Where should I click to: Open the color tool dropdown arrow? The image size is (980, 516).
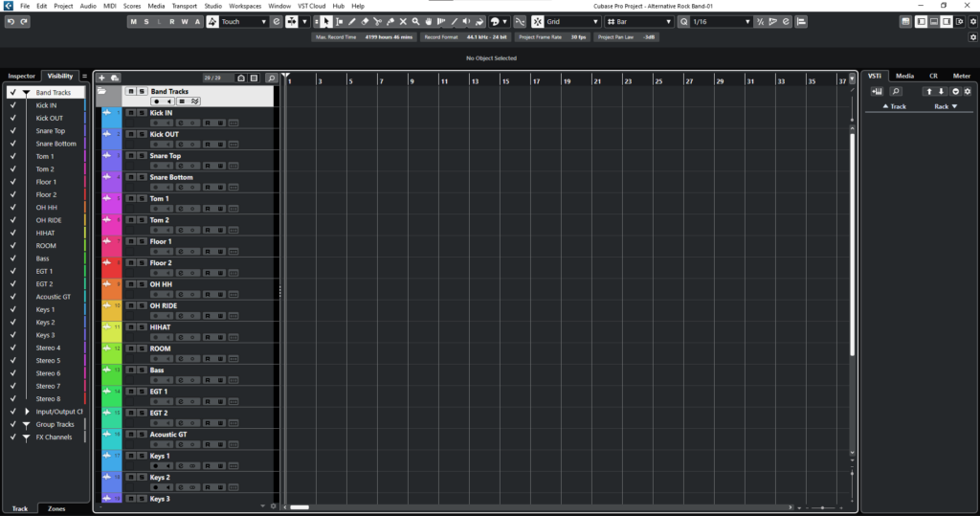click(x=505, y=22)
